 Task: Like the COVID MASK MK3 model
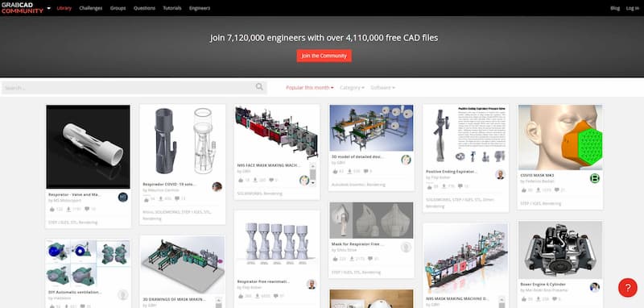click(524, 190)
